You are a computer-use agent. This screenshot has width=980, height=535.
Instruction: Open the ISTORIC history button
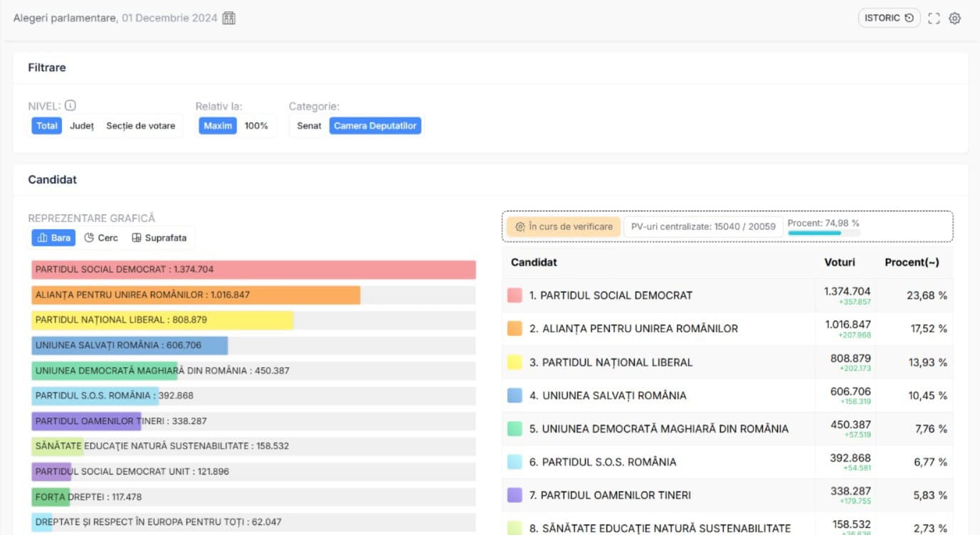[889, 18]
